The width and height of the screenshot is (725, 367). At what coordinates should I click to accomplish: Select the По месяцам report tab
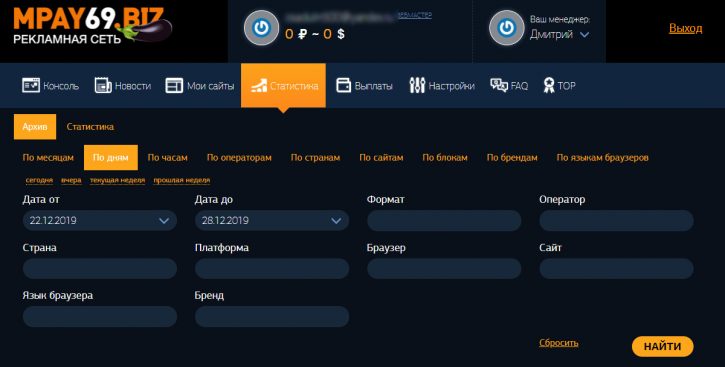(48, 158)
